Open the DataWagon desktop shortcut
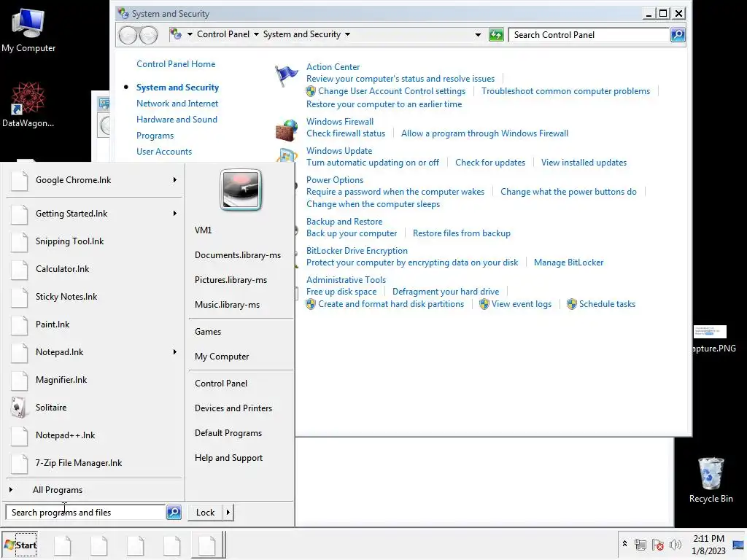The width and height of the screenshot is (747, 560). pos(28,105)
